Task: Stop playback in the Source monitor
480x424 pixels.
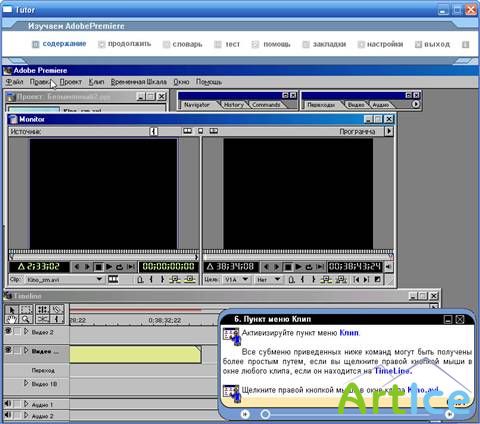Action: 98,267
